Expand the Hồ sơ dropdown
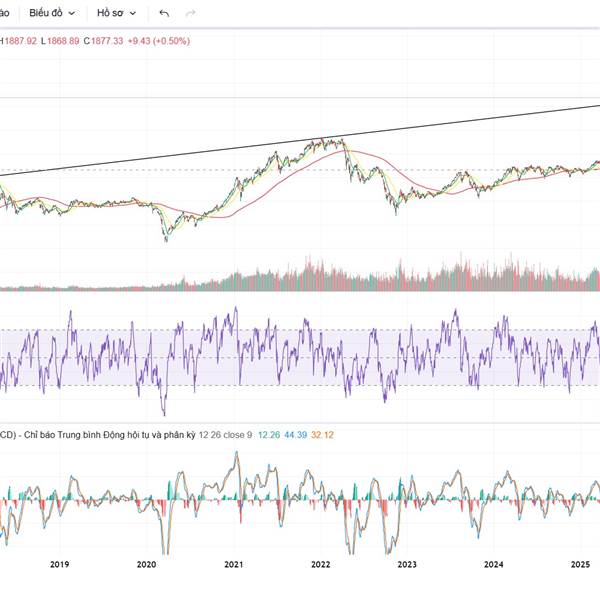The image size is (600, 600). pyautogui.click(x=116, y=13)
